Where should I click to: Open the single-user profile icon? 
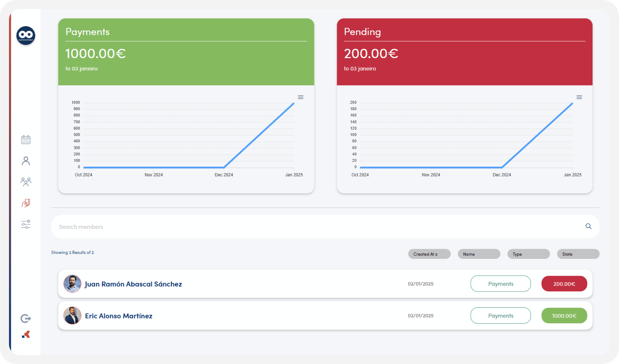(26, 161)
